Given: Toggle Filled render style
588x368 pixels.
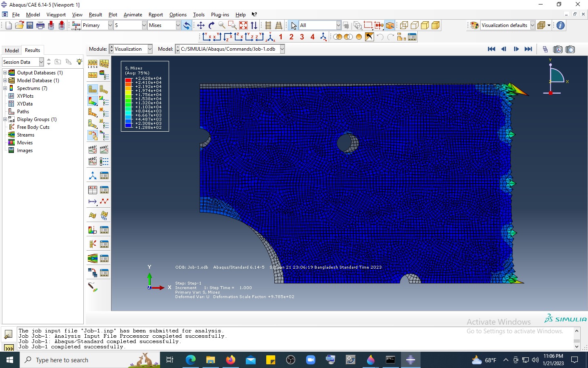Looking at the screenshot, I should pyautogui.click(x=425, y=25).
